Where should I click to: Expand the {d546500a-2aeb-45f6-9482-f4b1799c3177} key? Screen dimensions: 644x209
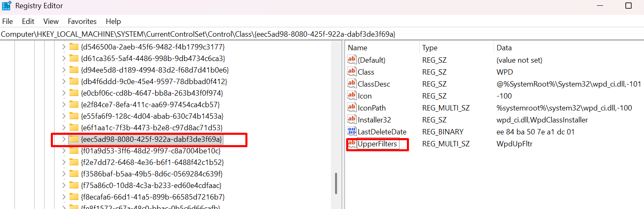tap(63, 47)
